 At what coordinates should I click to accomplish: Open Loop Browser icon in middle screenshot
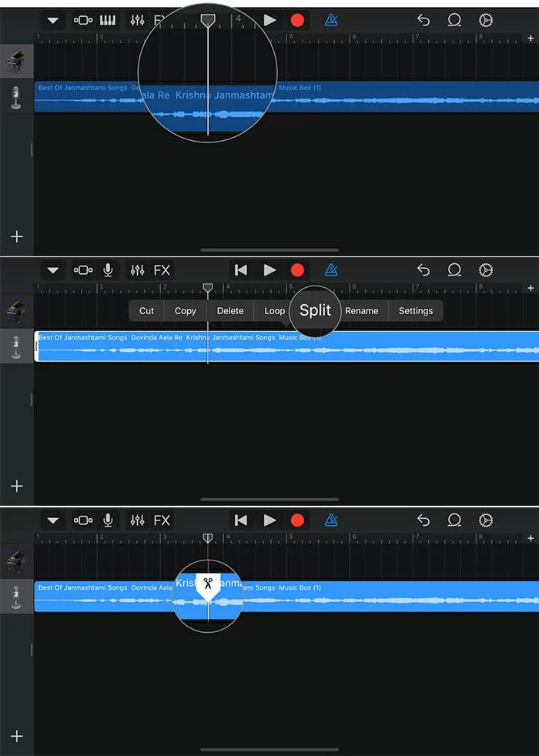click(454, 270)
